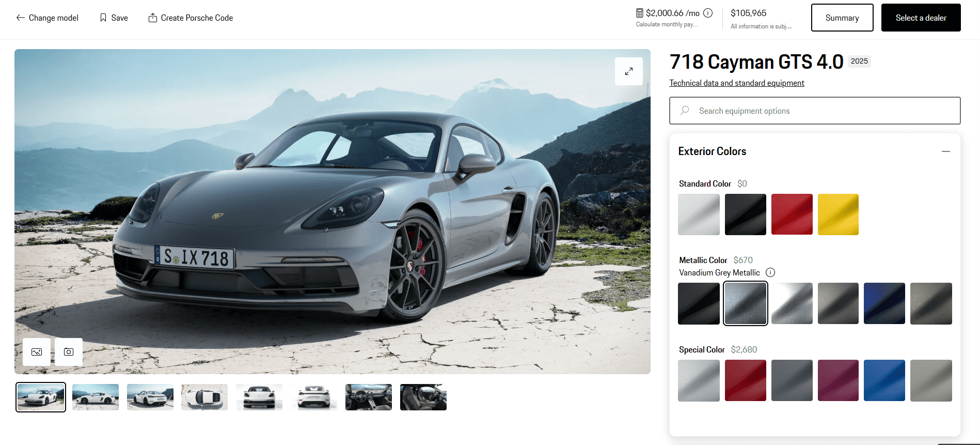
Task: Select the silver metallic color swatch
Action: pyautogui.click(x=792, y=303)
